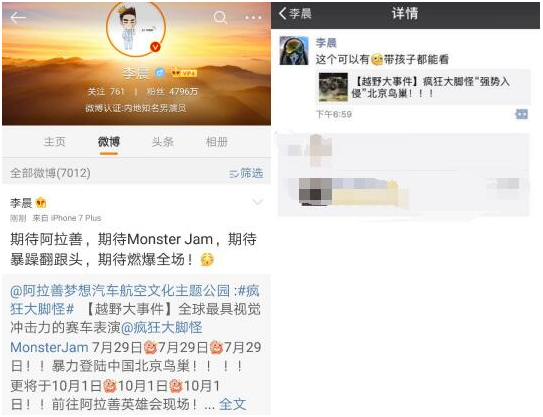Select the 微博 tab

point(109,142)
